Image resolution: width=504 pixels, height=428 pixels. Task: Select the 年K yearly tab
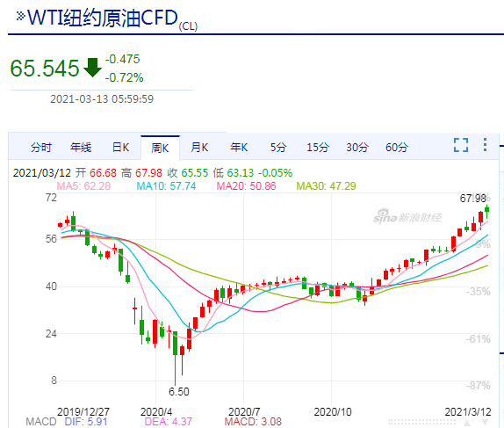click(239, 148)
